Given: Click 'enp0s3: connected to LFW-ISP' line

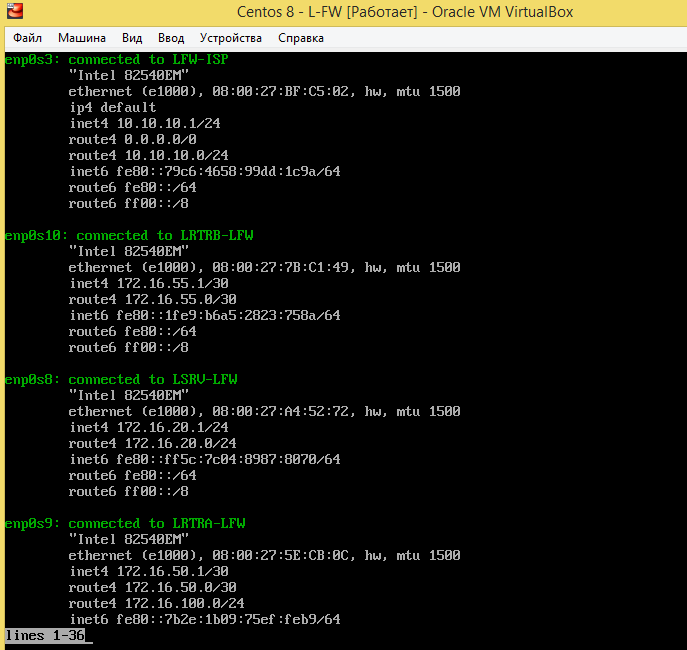Looking at the screenshot, I should tap(117, 60).
